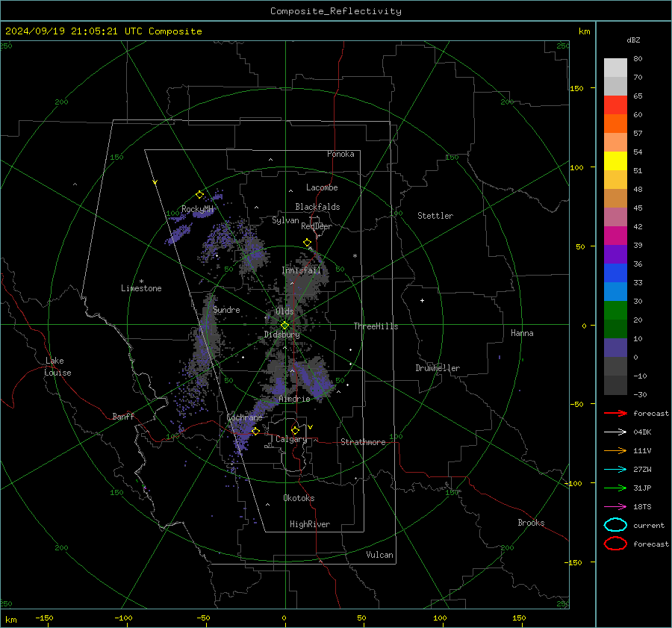This screenshot has width=672, height=628.
Task: Select the royal blue 36-33 dBZ swatch
Action: [x=615, y=273]
